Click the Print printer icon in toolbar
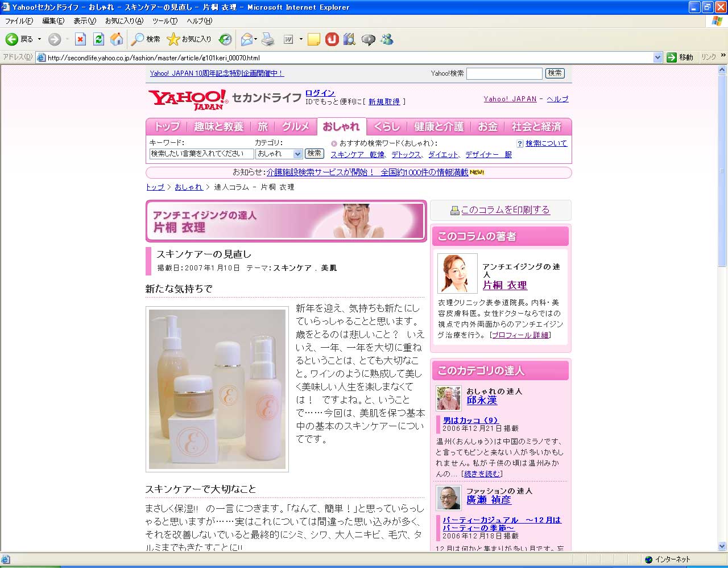Screen dimensions: 728x568 pyautogui.click(x=268, y=39)
